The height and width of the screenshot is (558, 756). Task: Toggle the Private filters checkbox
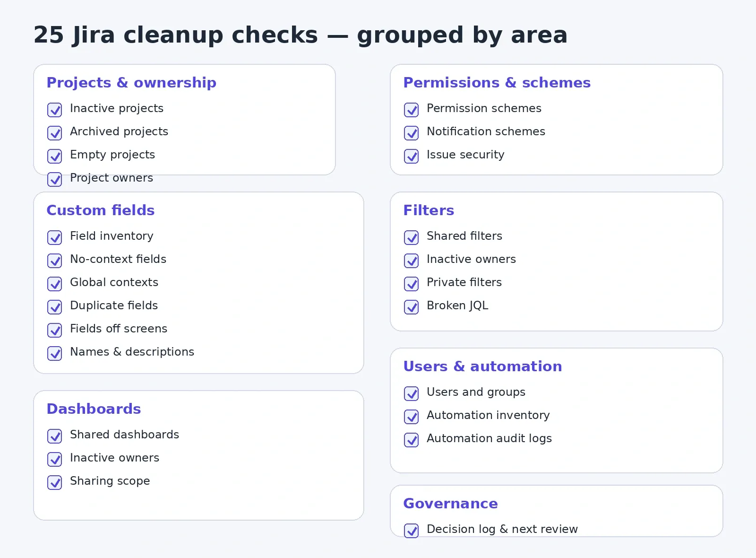pyautogui.click(x=412, y=284)
